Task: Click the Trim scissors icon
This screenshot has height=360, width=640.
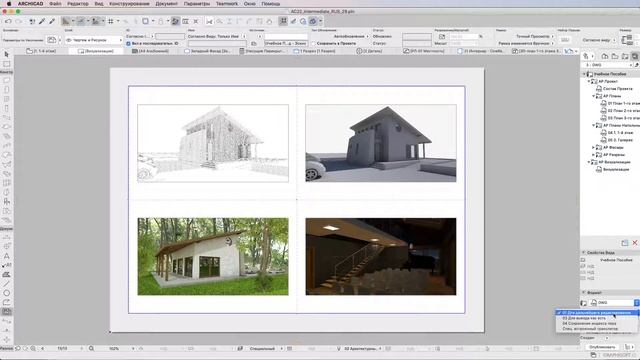Action: click(209, 21)
